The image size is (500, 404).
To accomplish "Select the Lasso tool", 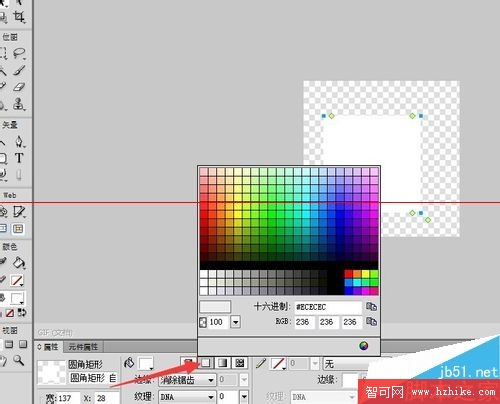I will coord(19,53).
